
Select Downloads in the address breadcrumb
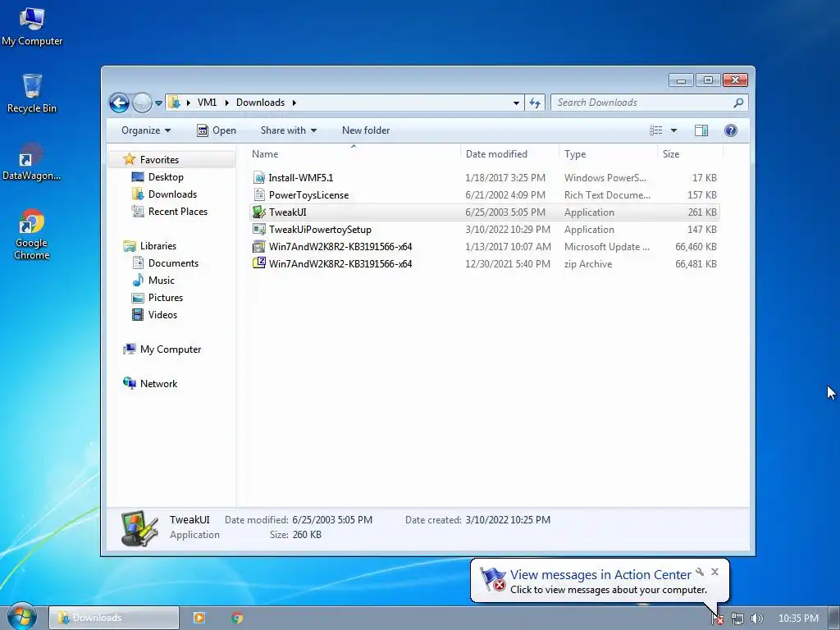[260, 103]
